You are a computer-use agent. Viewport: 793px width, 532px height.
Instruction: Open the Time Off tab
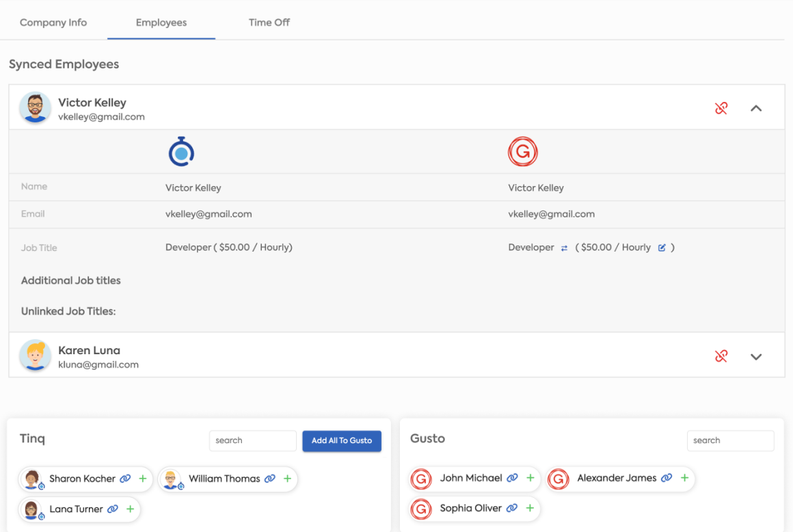269,23
